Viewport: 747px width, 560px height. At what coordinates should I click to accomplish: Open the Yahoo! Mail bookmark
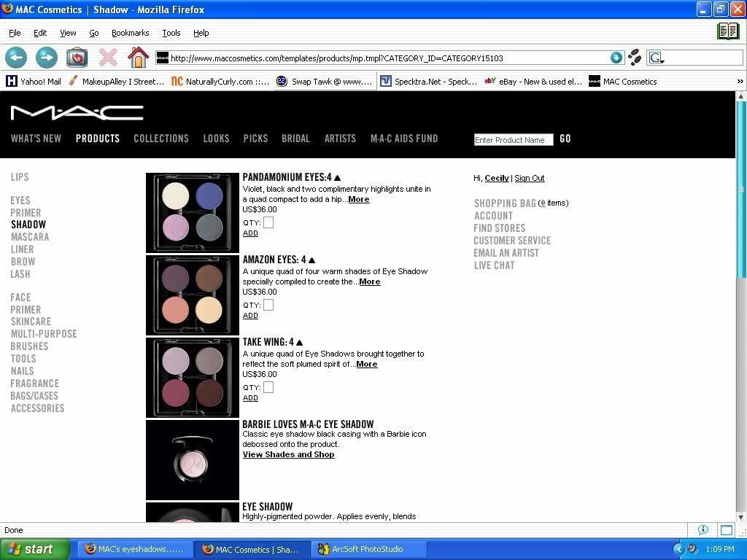[x=34, y=82]
